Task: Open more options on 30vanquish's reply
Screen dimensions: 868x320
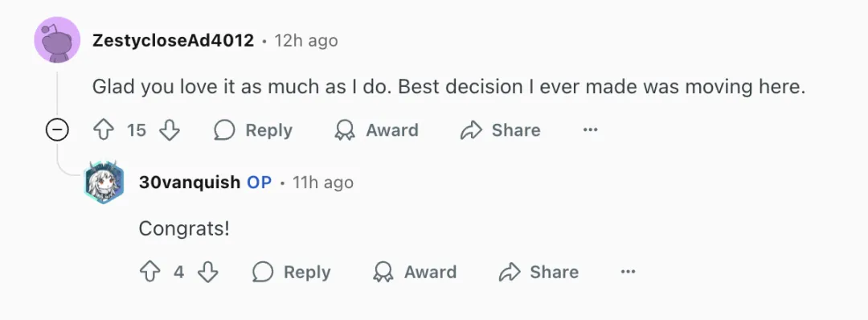Action: 628,272
